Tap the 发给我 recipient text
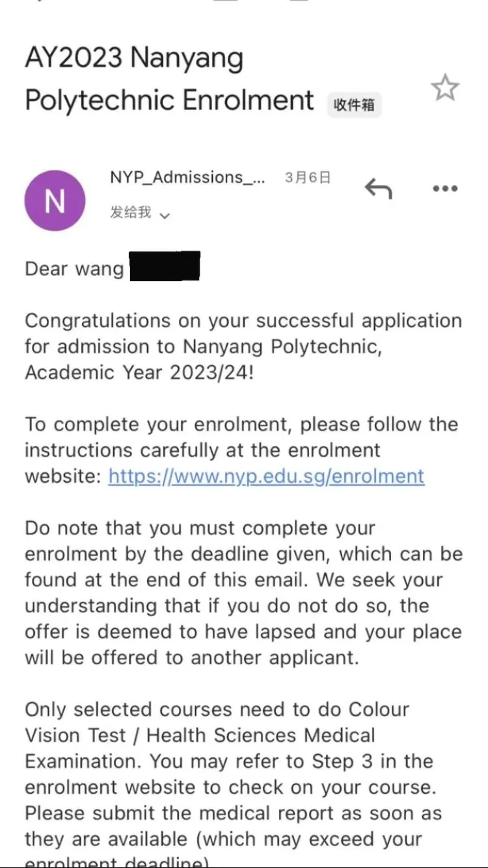 130,212
